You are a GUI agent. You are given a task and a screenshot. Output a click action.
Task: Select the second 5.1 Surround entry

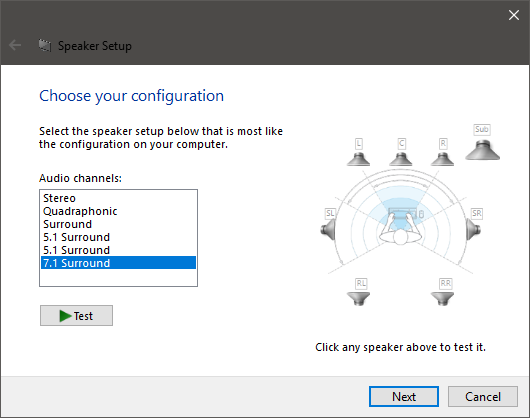click(118, 250)
